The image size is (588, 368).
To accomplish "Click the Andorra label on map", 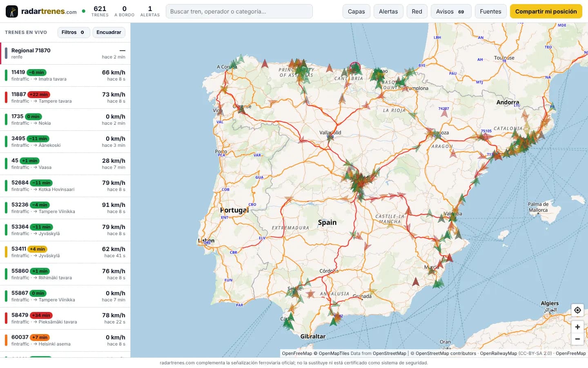I will (508, 102).
